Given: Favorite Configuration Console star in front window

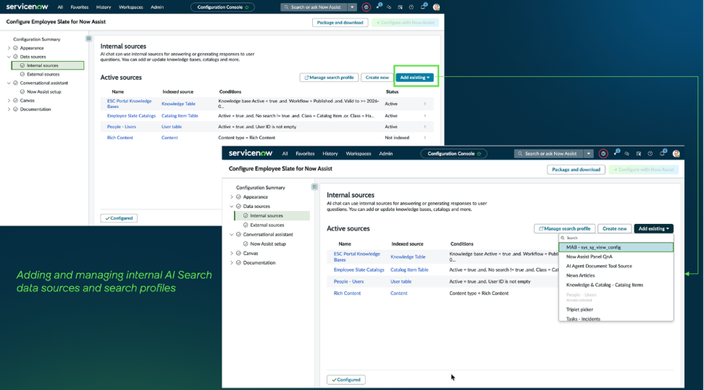Looking at the screenshot, I should click(x=479, y=153).
